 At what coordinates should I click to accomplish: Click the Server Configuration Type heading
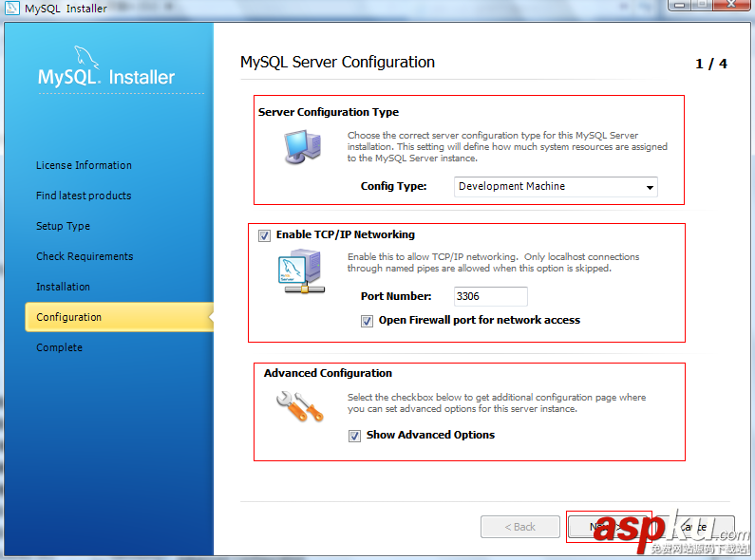click(x=329, y=112)
